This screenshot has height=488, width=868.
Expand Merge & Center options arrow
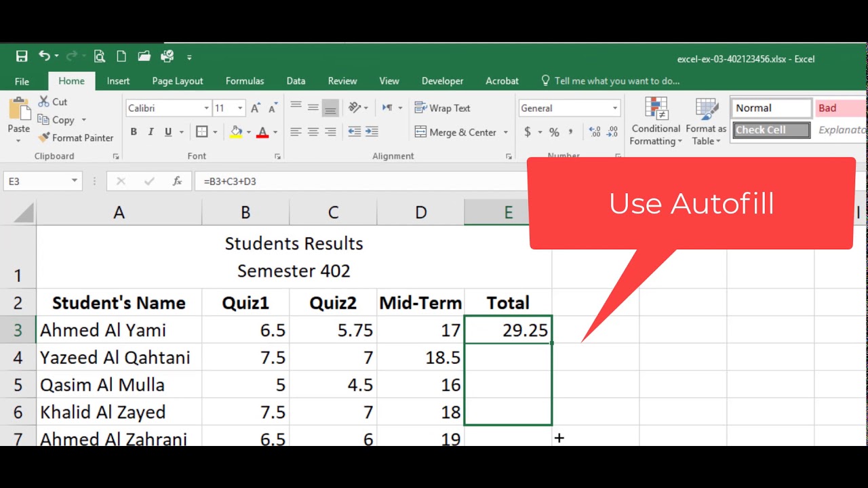[506, 132]
